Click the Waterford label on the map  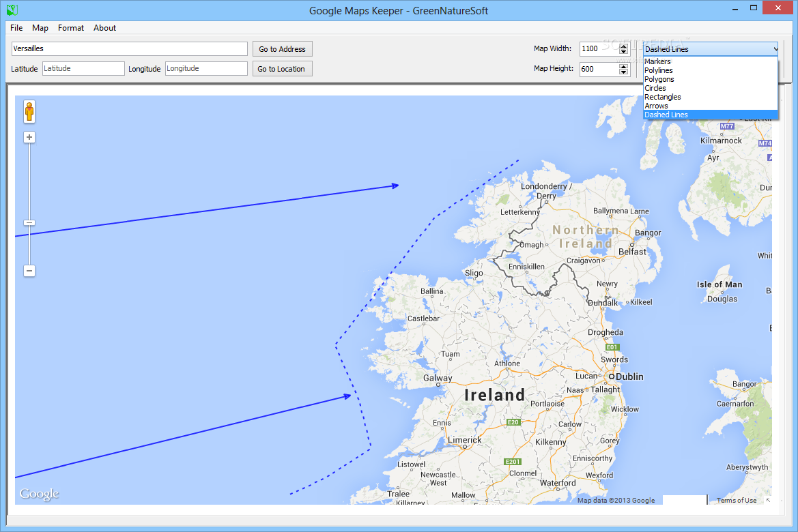click(x=558, y=483)
